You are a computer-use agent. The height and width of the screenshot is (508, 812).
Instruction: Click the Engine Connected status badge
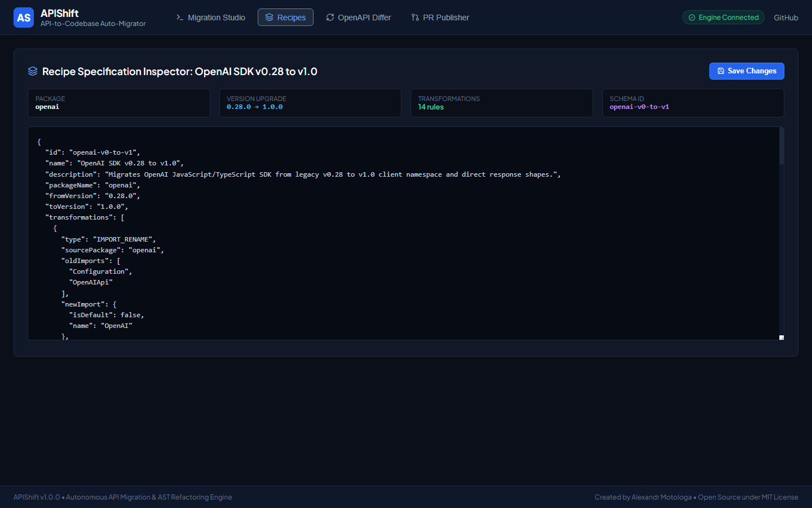pos(723,17)
